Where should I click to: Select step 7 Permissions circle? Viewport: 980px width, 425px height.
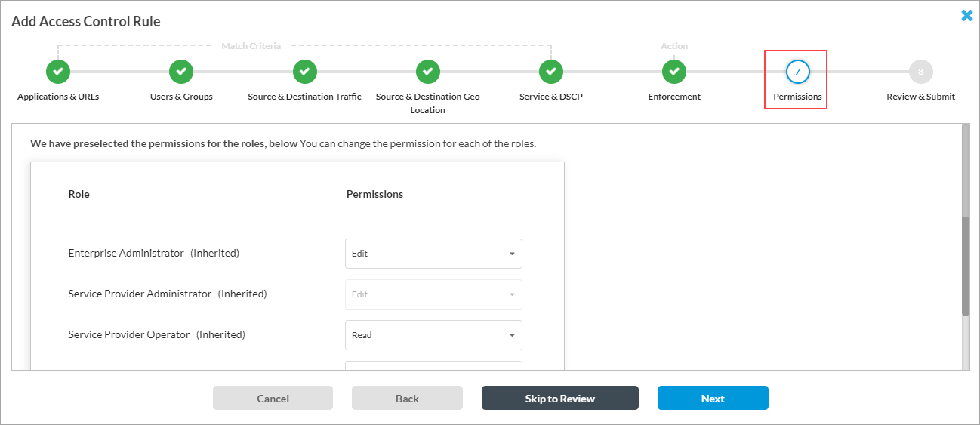(x=797, y=72)
